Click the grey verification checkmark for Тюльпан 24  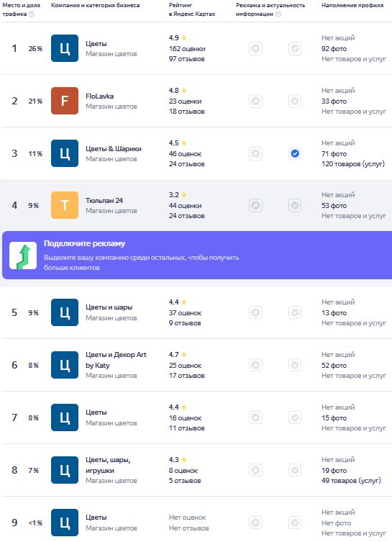click(295, 205)
